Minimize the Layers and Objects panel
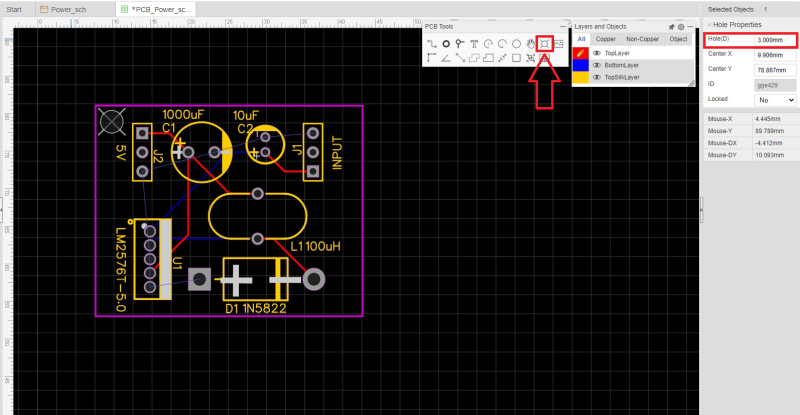The height and width of the screenshot is (415, 800). [x=690, y=27]
